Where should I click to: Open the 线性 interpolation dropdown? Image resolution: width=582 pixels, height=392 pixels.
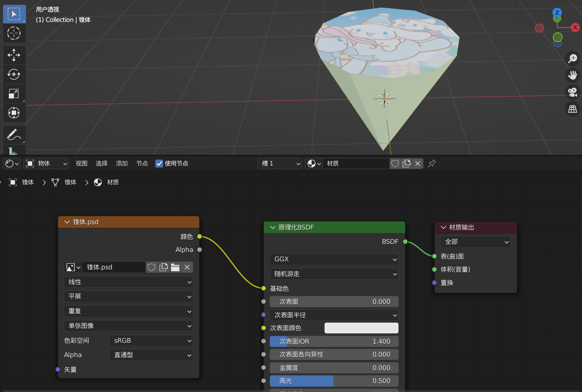128,282
